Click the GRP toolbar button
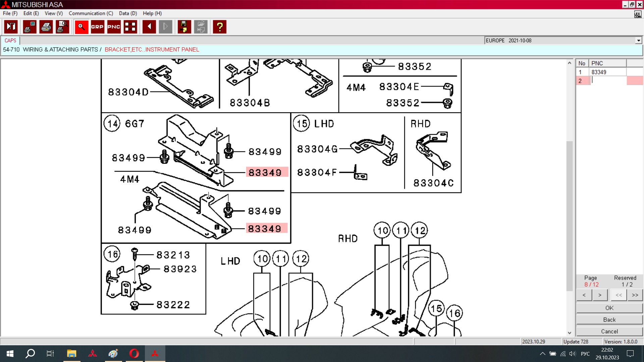644x362 pixels. tap(97, 27)
